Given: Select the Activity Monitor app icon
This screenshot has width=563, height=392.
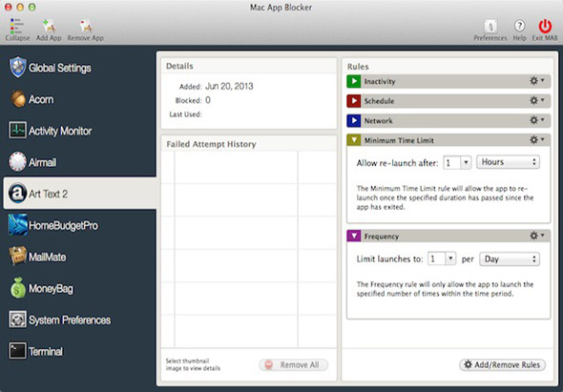Looking at the screenshot, I should pyautogui.click(x=17, y=131).
